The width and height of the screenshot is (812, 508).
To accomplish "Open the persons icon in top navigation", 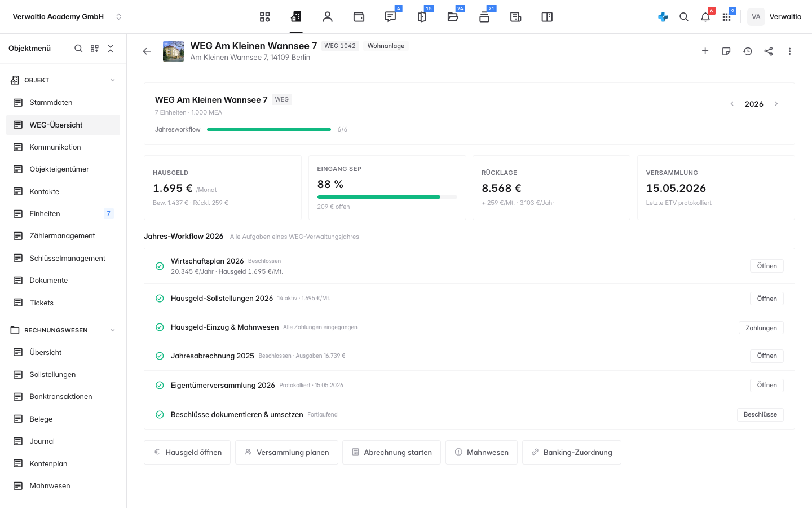I will [x=328, y=17].
